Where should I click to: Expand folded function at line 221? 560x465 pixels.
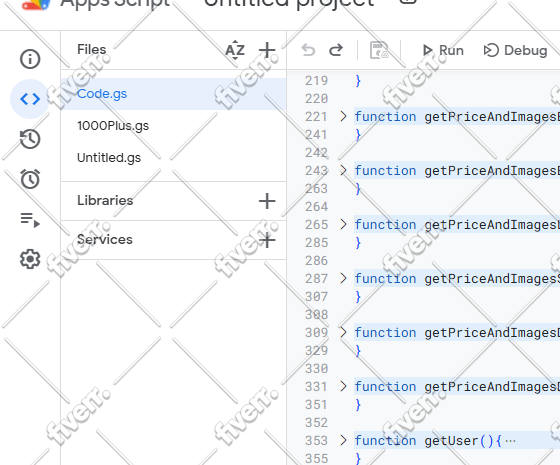tap(343, 116)
